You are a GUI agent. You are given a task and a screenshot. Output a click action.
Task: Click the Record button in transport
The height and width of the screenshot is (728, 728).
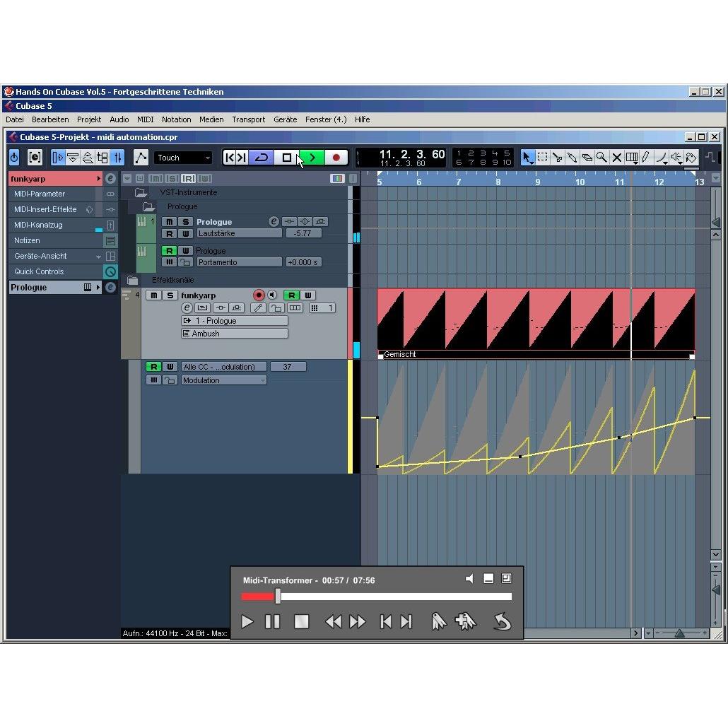336,158
